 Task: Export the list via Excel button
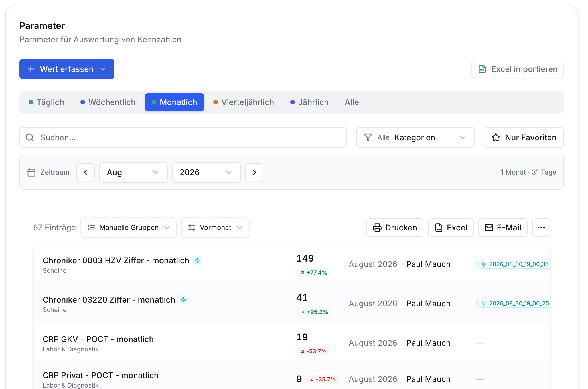point(451,228)
